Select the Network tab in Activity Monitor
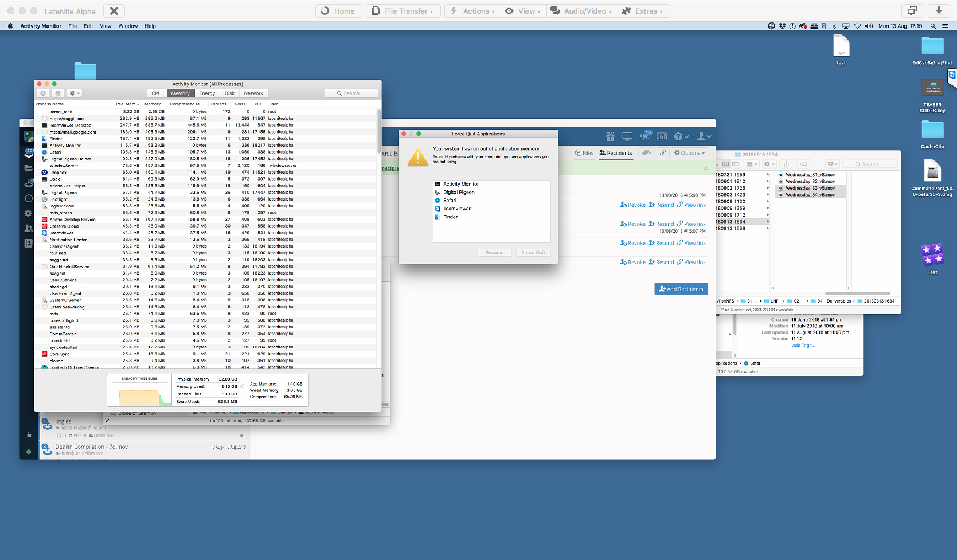The image size is (957, 560). (253, 93)
